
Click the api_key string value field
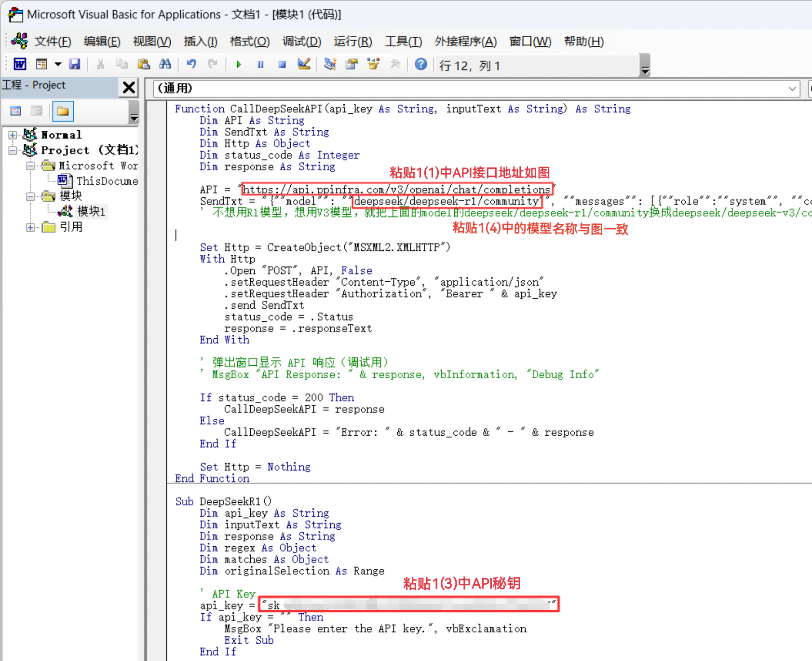(x=409, y=605)
